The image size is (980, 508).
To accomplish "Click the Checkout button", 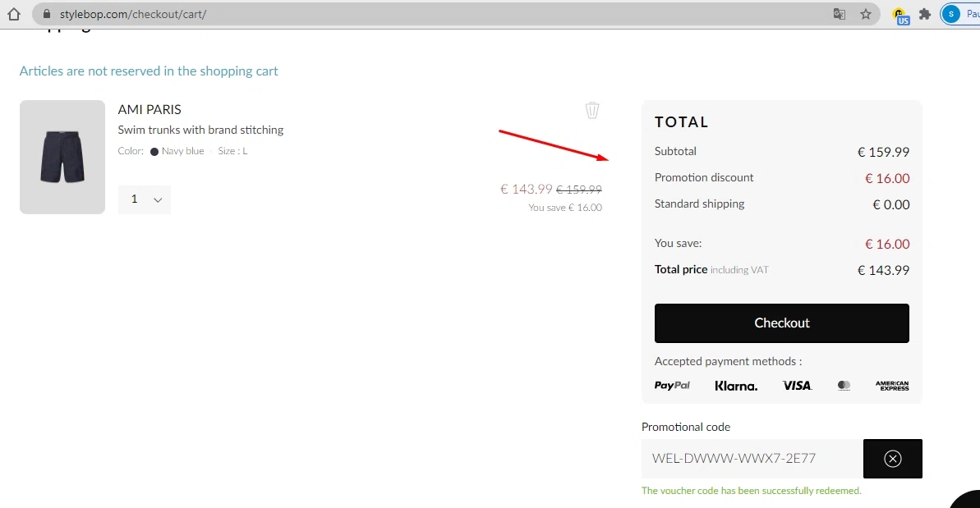I will (782, 323).
